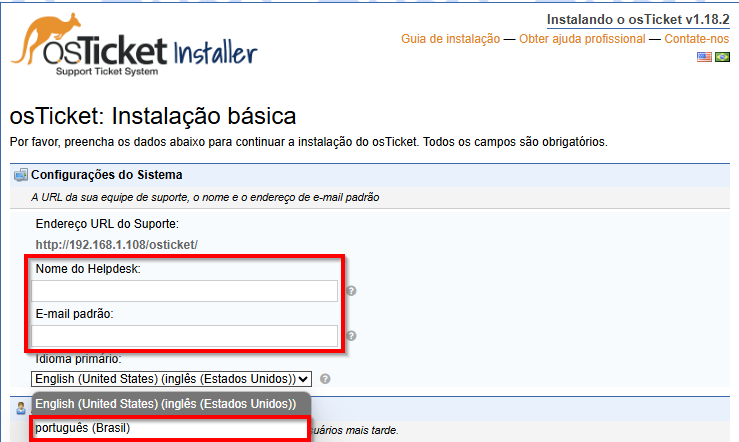Open the Idioma primário language dropdown
Viewport: 739px width, 442px height.
172,379
